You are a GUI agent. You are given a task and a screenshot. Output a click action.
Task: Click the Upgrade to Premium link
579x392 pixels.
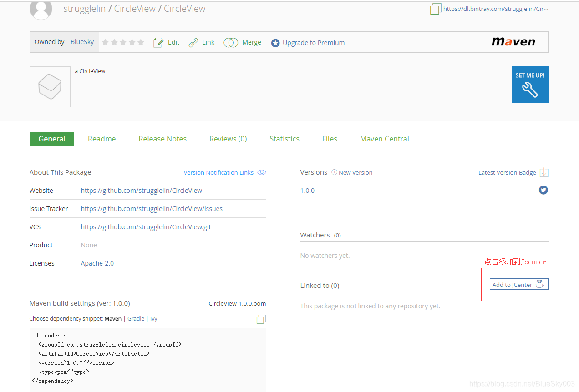[314, 43]
